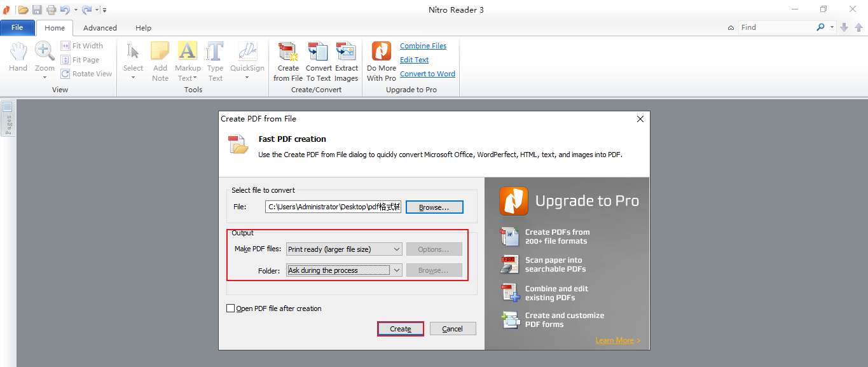Switch to the Help tab

(143, 28)
